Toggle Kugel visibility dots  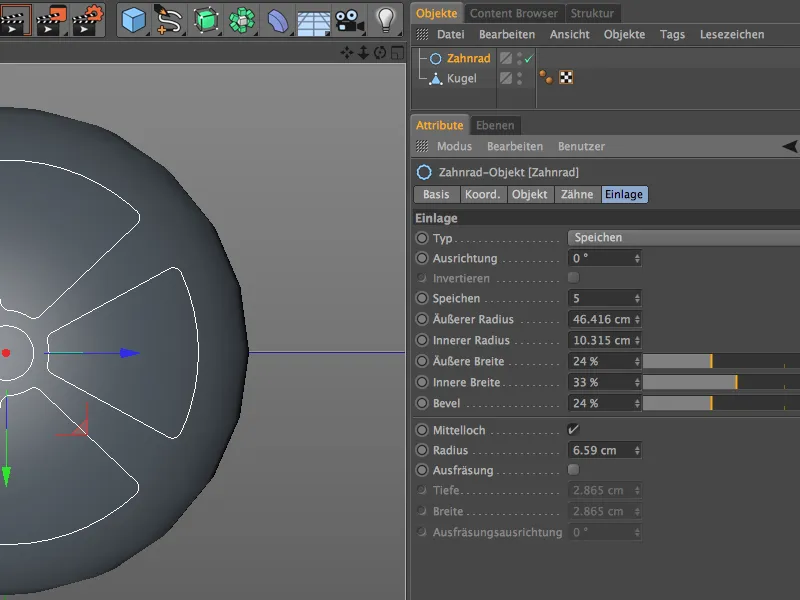tap(519, 79)
